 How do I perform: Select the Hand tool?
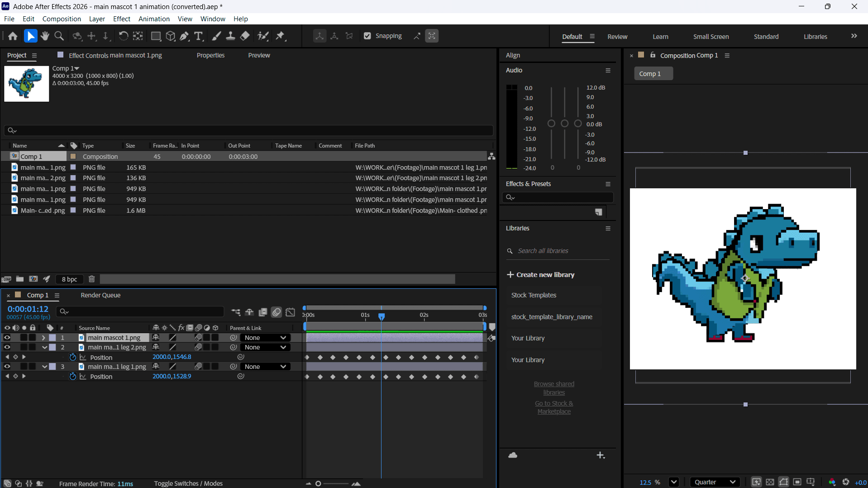pos(45,36)
